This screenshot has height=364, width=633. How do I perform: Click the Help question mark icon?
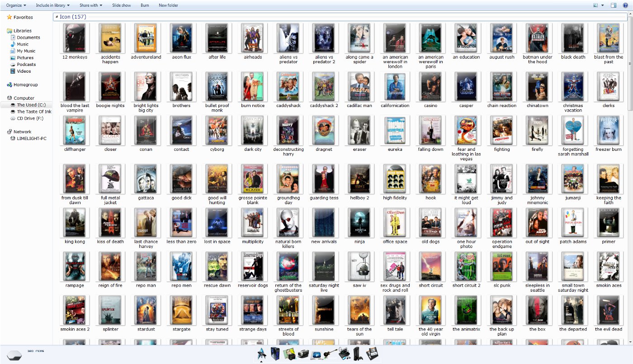coord(624,5)
